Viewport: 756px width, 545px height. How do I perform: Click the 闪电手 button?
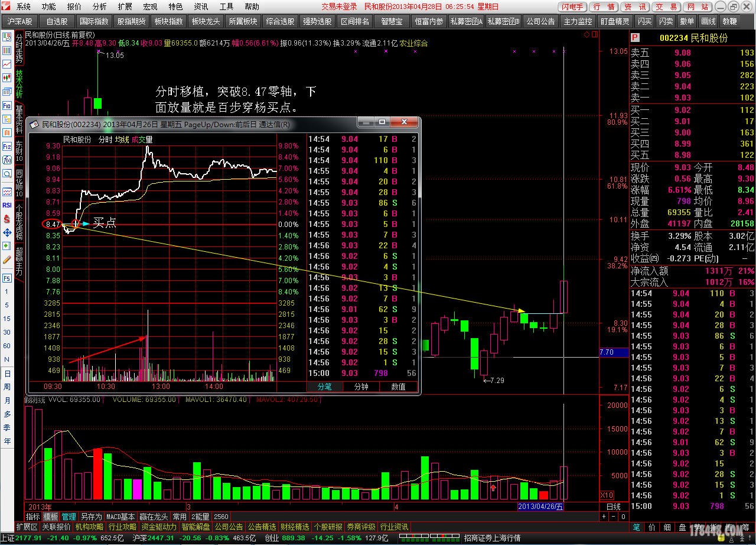[572, 7]
